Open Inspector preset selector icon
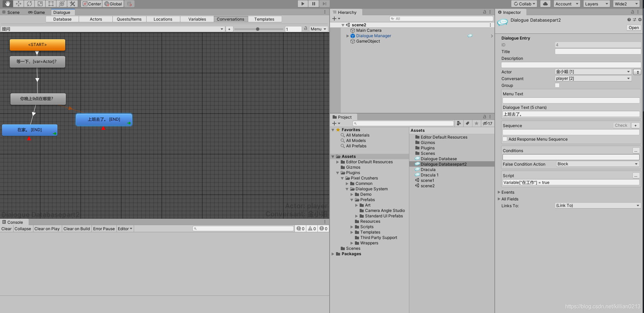The height and width of the screenshot is (313, 644). point(635,20)
